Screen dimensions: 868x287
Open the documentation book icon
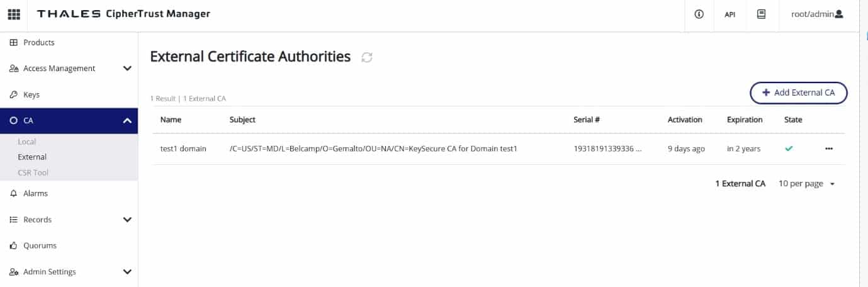pos(761,14)
